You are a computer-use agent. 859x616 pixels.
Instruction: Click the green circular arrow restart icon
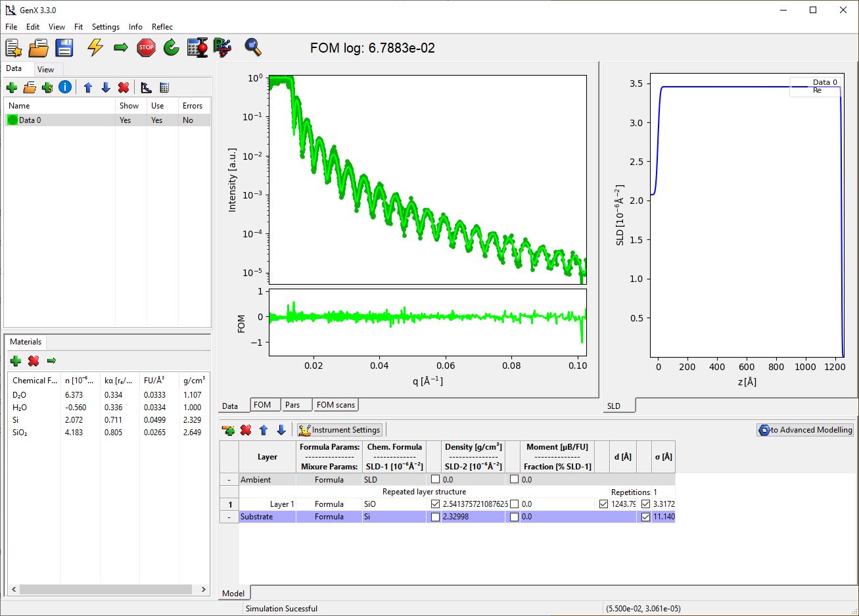click(172, 47)
